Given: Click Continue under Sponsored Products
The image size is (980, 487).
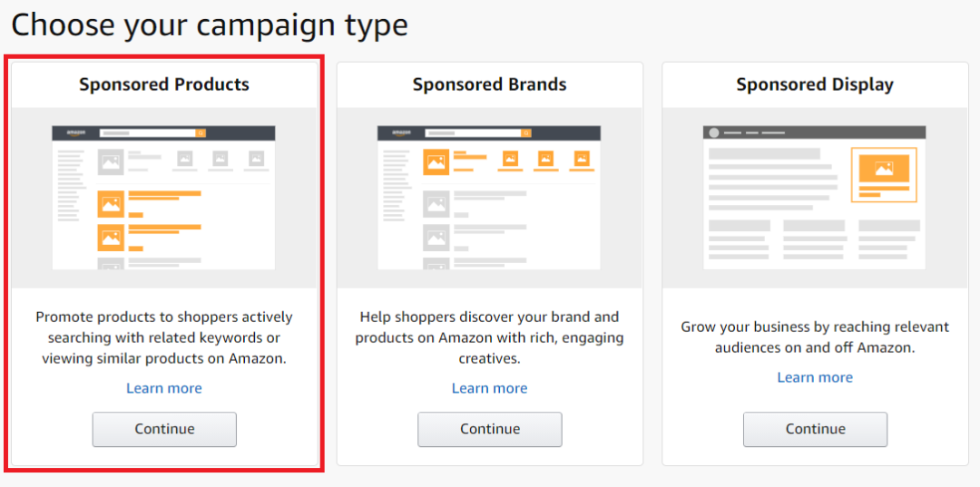Looking at the screenshot, I should (x=164, y=429).
